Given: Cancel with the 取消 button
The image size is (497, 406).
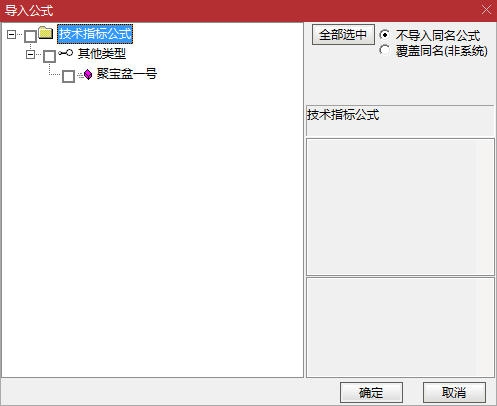Looking at the screenshot, I should [x=454, y=392].
